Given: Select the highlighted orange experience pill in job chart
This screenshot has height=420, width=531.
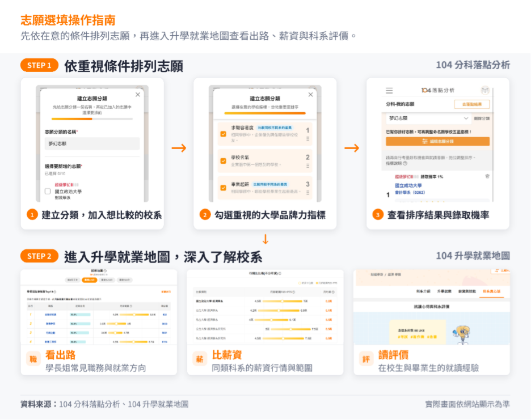Looking at the screenshot, I should click(x=90, y=280).
